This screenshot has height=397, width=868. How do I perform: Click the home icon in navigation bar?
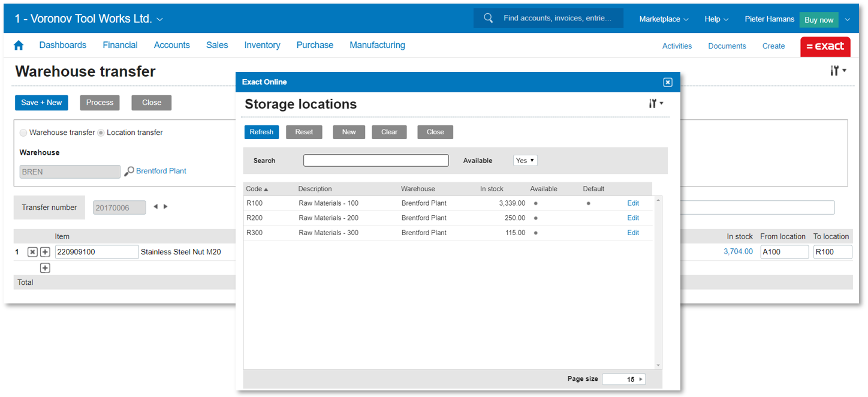coord(19,46)
